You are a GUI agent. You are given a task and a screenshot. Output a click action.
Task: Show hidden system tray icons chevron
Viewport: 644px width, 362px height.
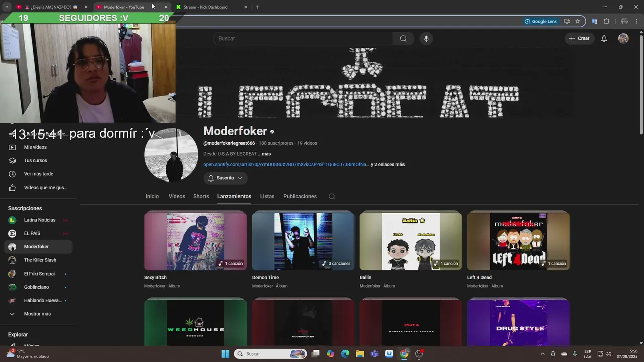pyautogui.click(x=542, y=354)
